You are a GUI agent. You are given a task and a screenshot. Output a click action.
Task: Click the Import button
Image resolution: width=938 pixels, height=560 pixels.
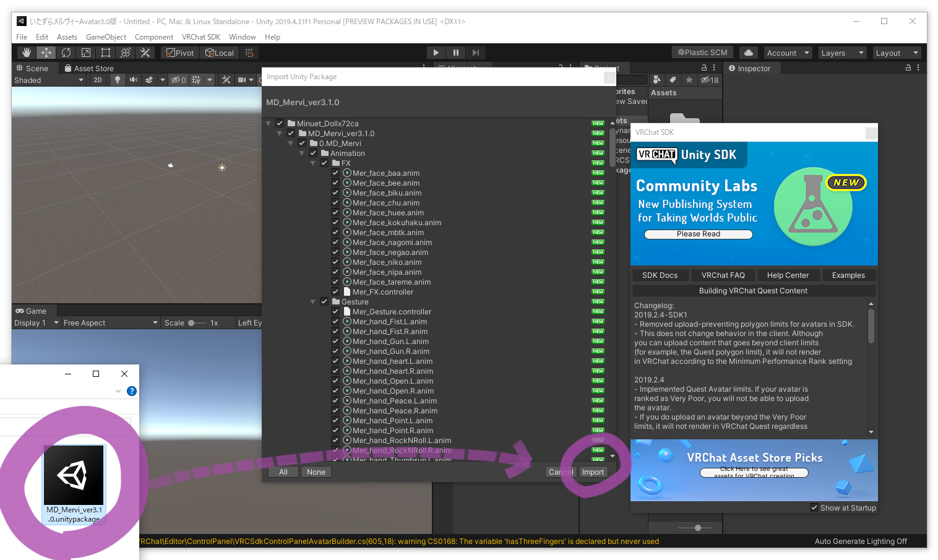[x=593, y=472]
